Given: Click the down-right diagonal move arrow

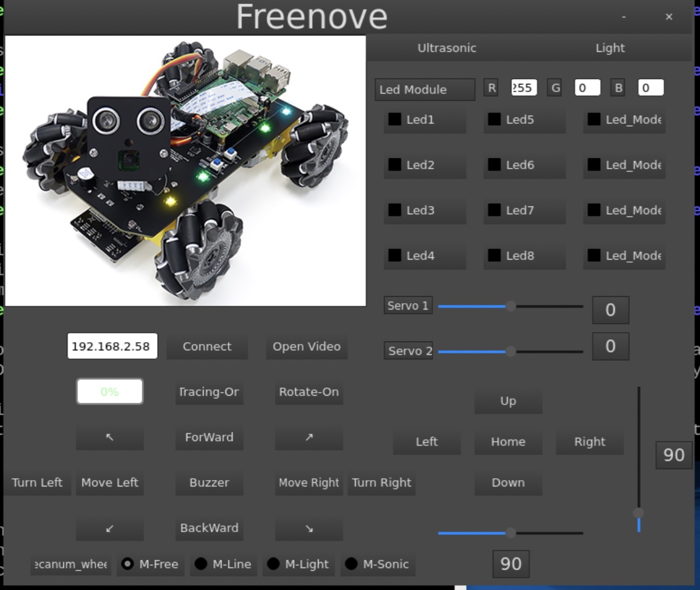Looking at the screenshot, I should (x=309, y=528).
